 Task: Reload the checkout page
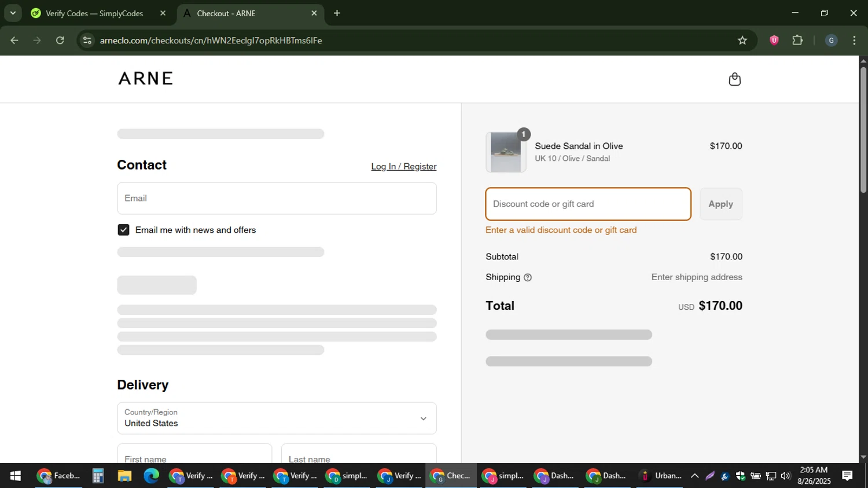(60, 41)
